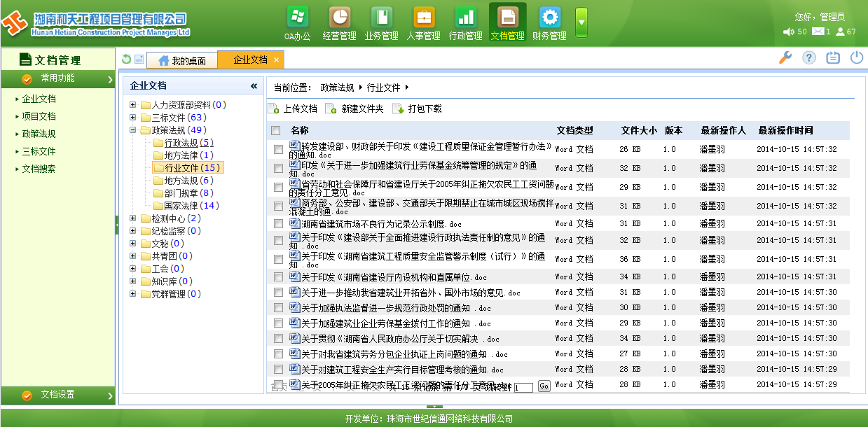868x427 pixels.
Task: Open the 经营管理 module icon
Action: point(340,17)
